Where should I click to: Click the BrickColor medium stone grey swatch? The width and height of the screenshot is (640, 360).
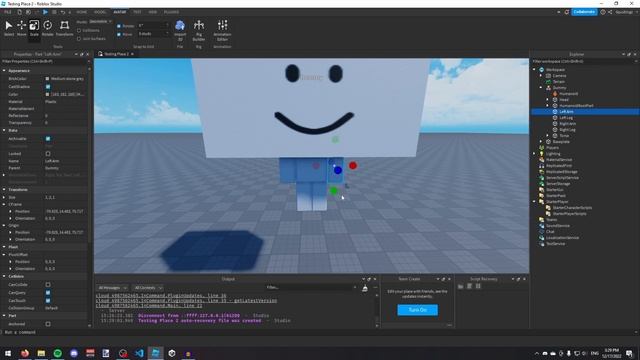pyautogui.click(x=47, y=79)
